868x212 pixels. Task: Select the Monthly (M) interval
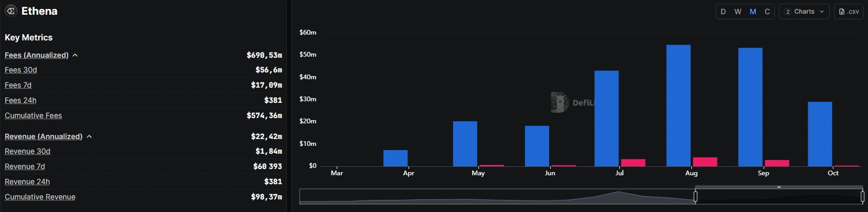[753, 12]
